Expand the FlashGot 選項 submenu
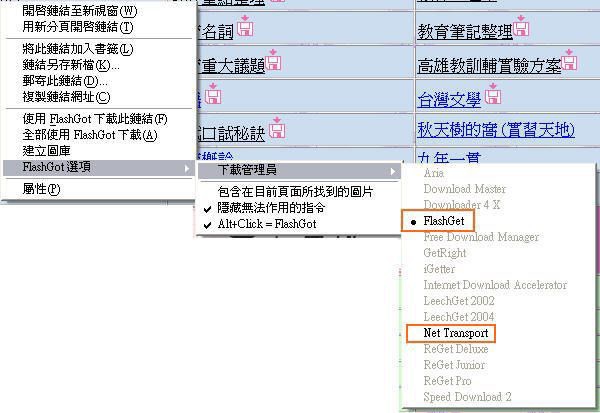Viewport: 600px width, 413px height. (x=99, y=167)
